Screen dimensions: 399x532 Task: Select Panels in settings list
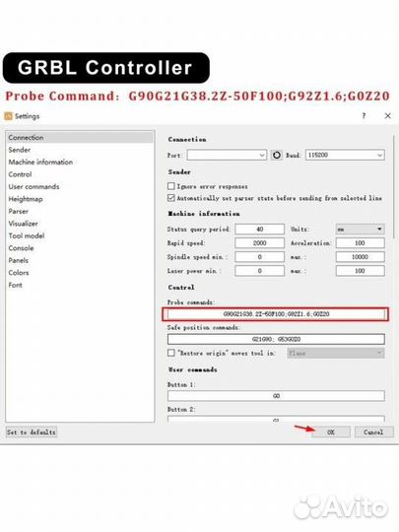pos(80,260)
